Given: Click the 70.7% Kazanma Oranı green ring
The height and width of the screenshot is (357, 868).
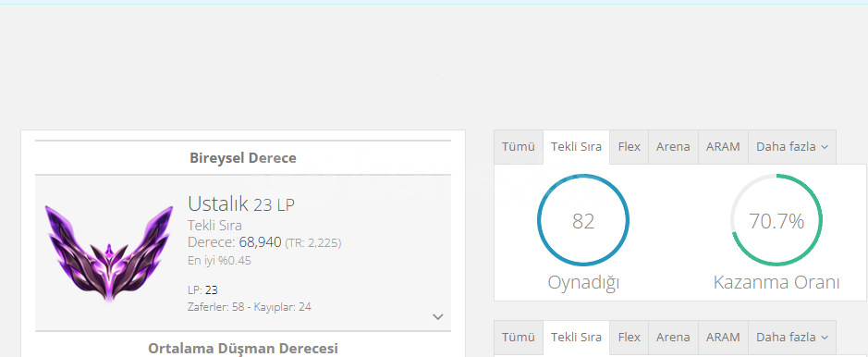Looking at the screenshot, I should coord(776,220).
